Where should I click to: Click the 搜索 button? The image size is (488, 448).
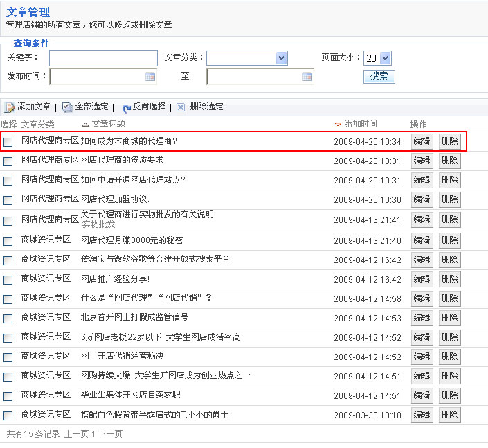pos(379,77)
